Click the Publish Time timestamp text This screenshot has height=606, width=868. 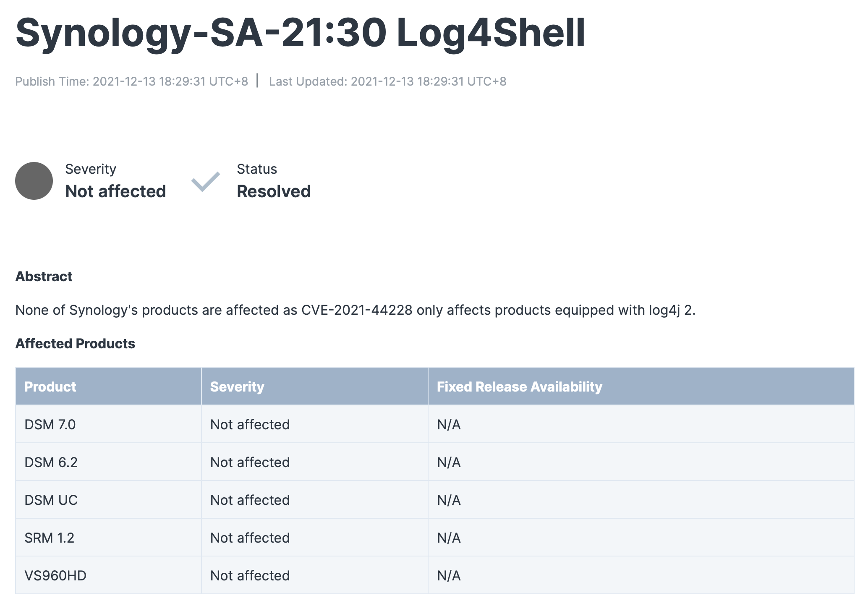[x=131, y=81]
